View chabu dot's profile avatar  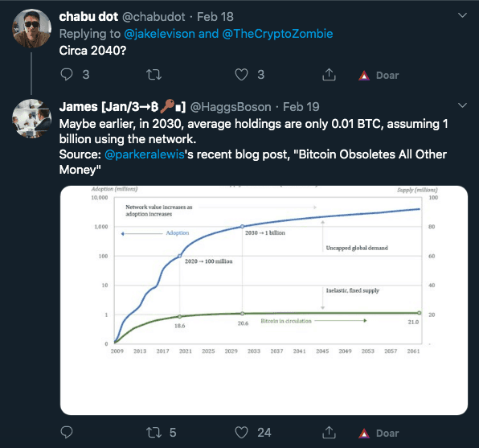[31, 28]
